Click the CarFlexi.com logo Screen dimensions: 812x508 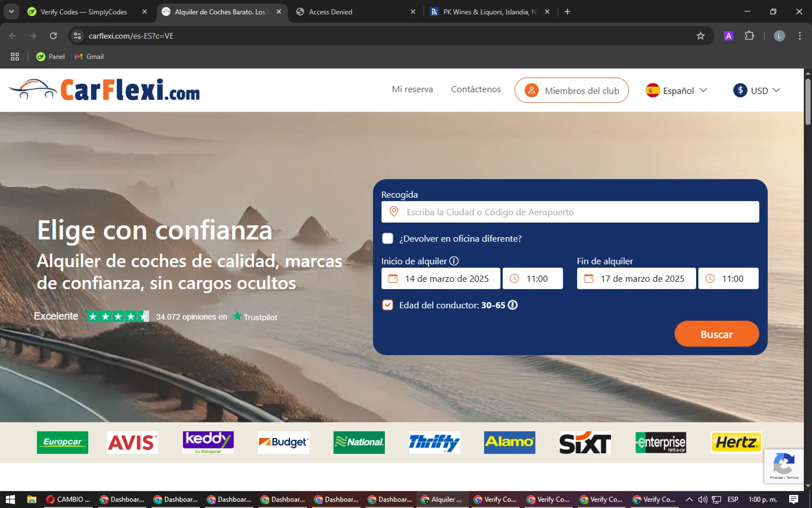pyautogui.click(x=104, y=89)
